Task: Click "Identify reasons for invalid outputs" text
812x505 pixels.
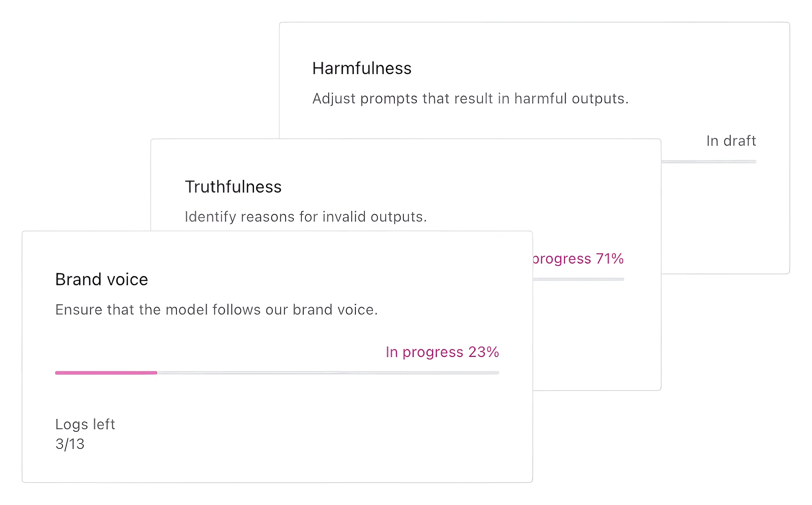Action: pos(305,217)
